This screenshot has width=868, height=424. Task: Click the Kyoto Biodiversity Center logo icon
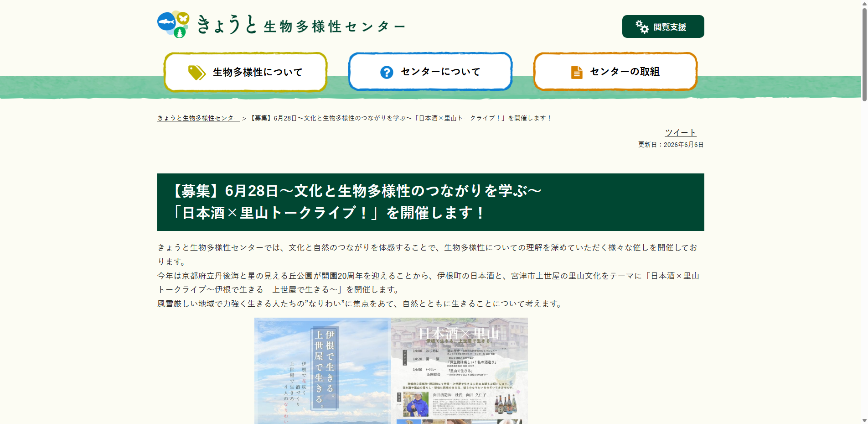coord(173,24)
